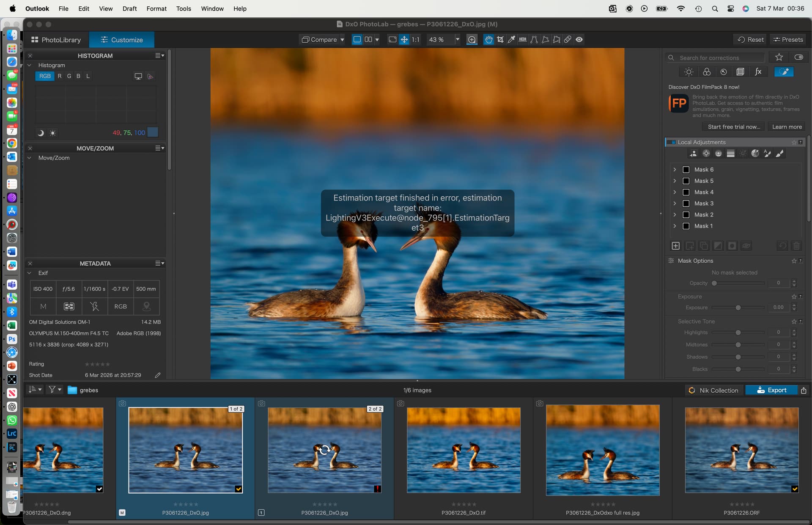812x525 pixels.
Task: Toggle the Local Adjustments on/off switch
Action: click(671, 142)
